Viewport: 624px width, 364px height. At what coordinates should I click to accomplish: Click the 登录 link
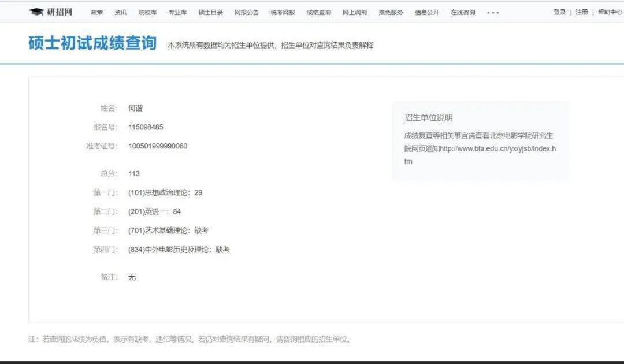pyautogui.click(x=559, y=12)
